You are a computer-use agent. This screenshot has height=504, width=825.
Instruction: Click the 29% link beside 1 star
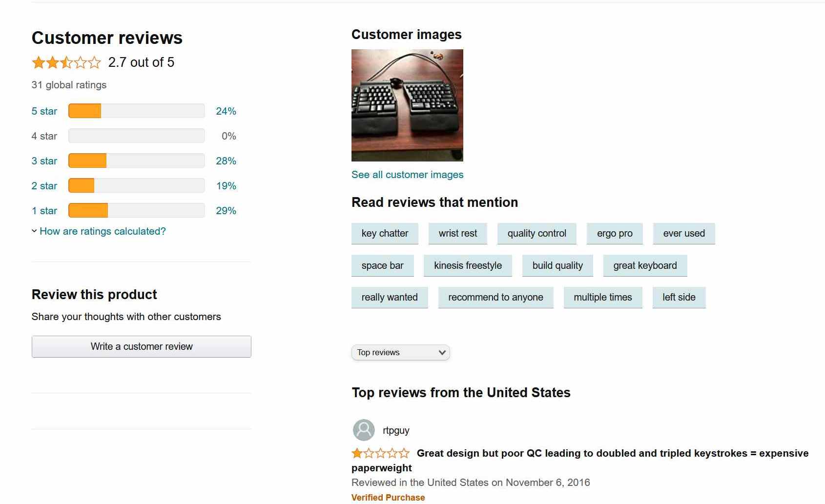(x=225, y=210)
